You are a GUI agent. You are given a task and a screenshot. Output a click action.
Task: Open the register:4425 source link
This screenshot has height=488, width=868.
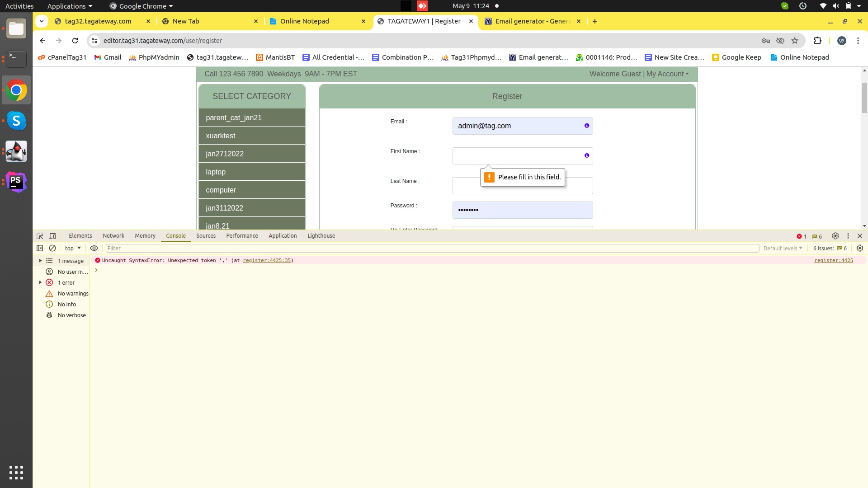pos(833,260)
